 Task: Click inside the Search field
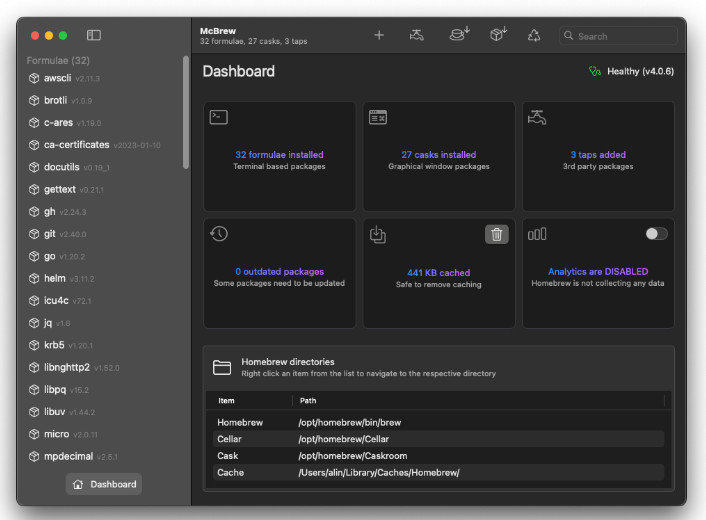click(x=618, y=36)
